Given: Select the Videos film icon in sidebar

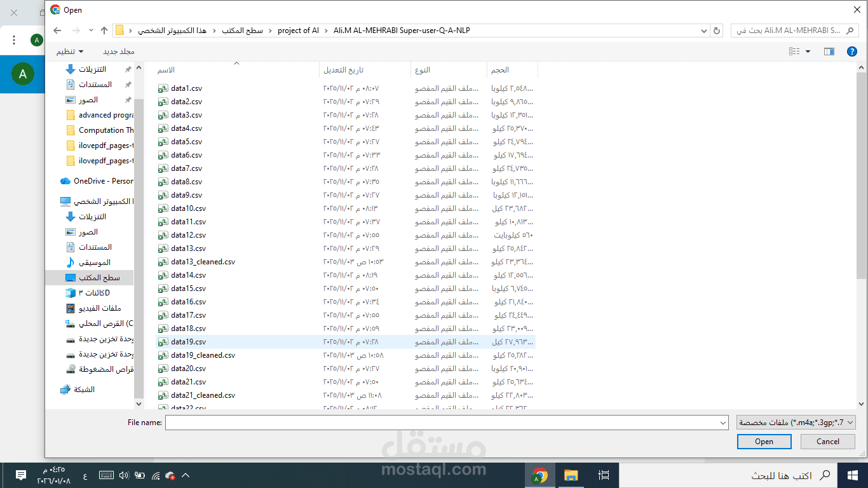Looking at the screenshot, I should 71,308.
